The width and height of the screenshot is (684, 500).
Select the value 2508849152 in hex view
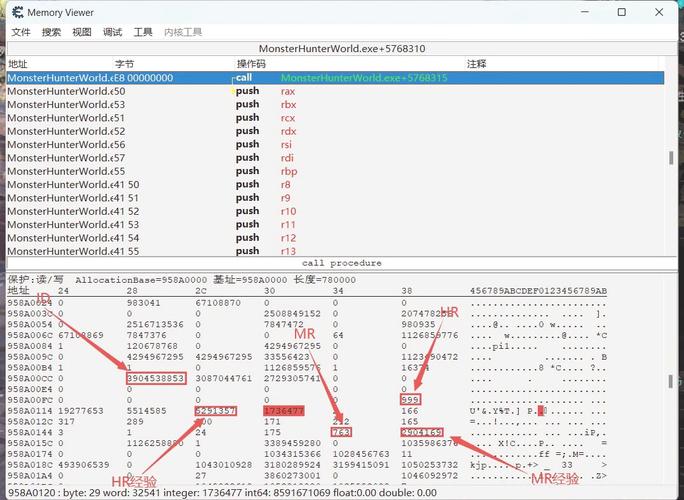point(292,313)
